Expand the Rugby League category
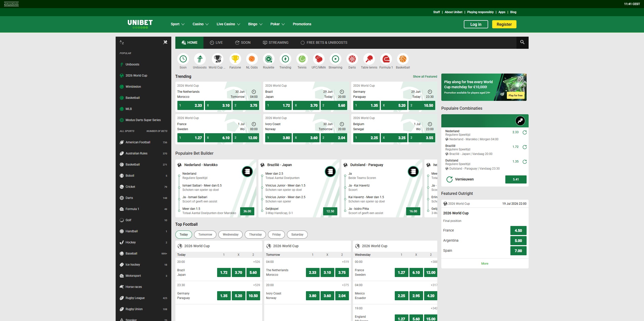This screenshot has width=644, height=321. tap(143, 298)
